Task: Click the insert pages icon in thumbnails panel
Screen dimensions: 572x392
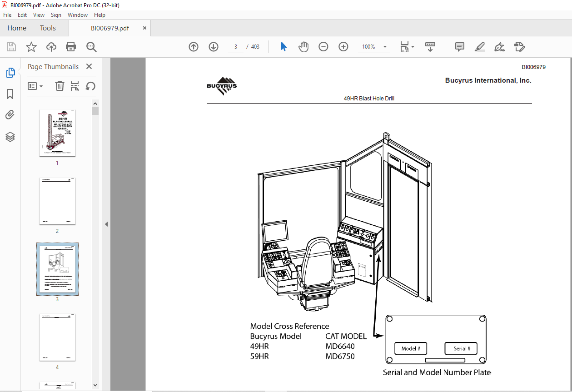Action: pos(75,86)
